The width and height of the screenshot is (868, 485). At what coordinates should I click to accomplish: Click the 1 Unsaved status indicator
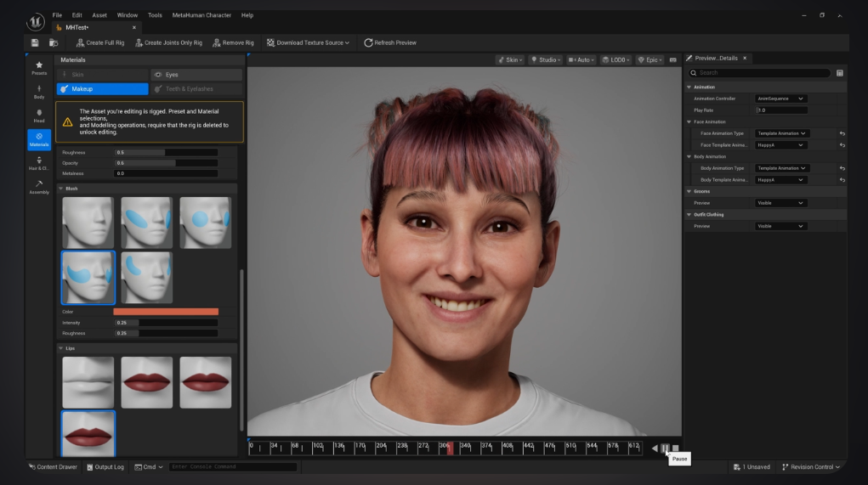(x=752, y=467)
